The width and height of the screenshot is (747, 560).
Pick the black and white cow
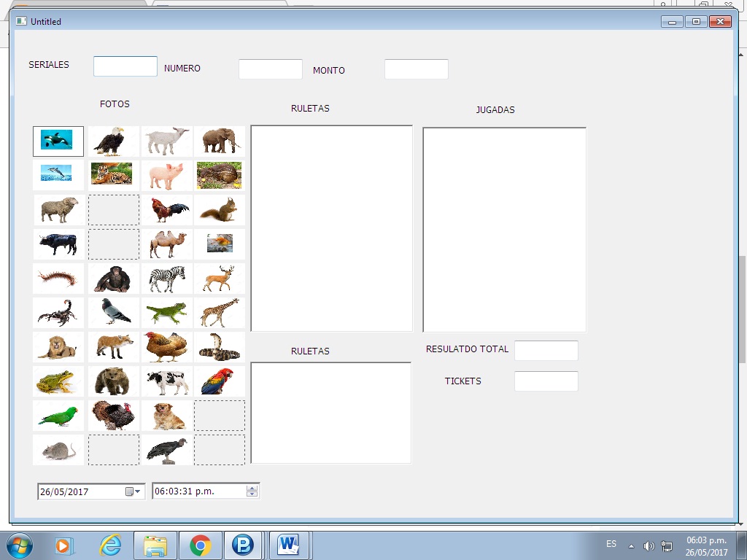pos(167,381)
